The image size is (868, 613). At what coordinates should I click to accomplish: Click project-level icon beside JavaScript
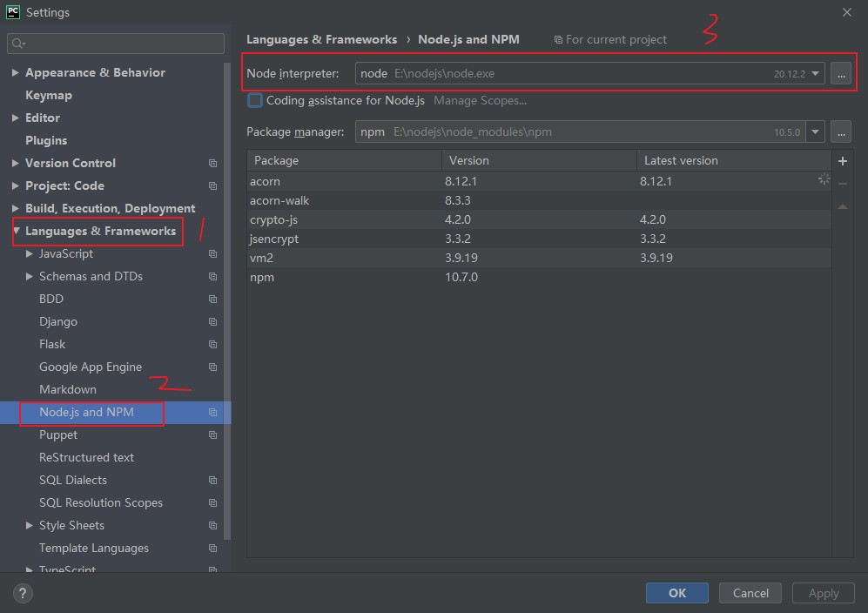212,253
